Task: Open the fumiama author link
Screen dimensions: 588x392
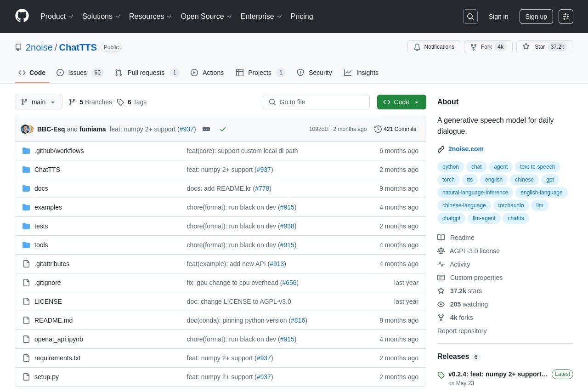Action: (93, 129)
